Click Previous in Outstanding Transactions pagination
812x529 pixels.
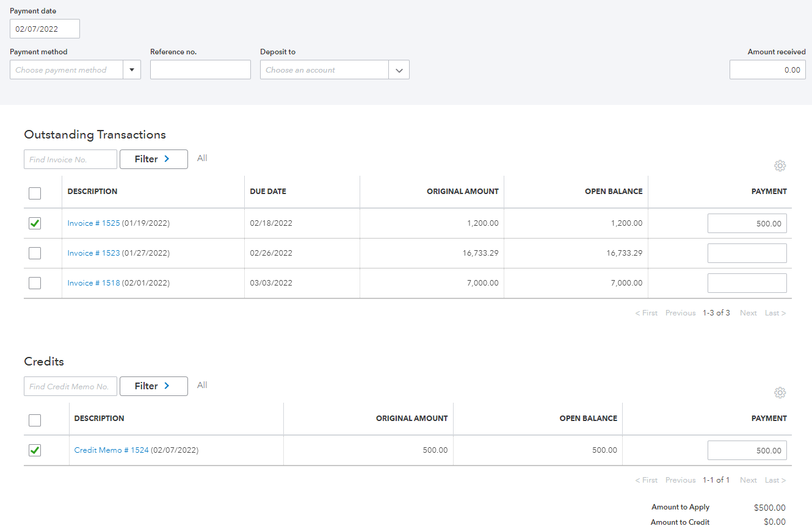coord(680,312)
